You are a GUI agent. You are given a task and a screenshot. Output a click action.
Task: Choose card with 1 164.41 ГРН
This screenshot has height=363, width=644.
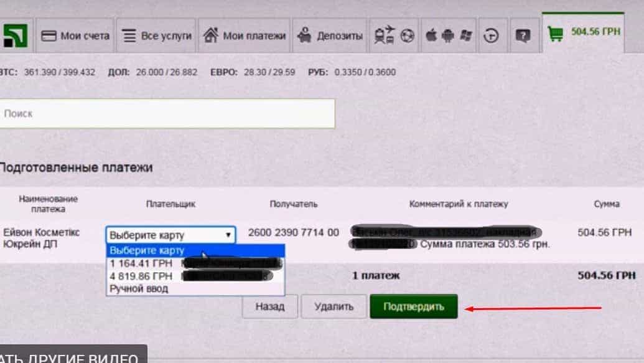(195, 263)
